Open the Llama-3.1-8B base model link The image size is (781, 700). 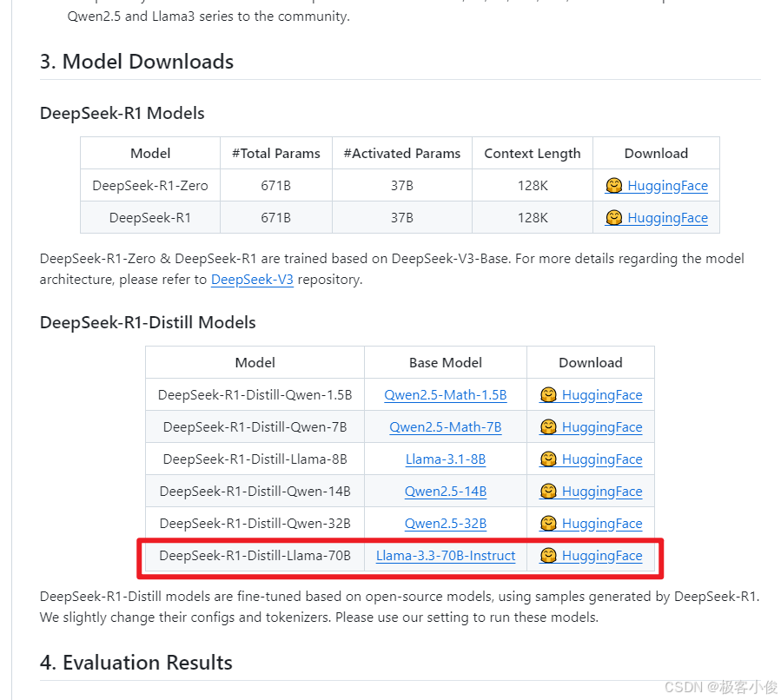[x=446, y=459]
